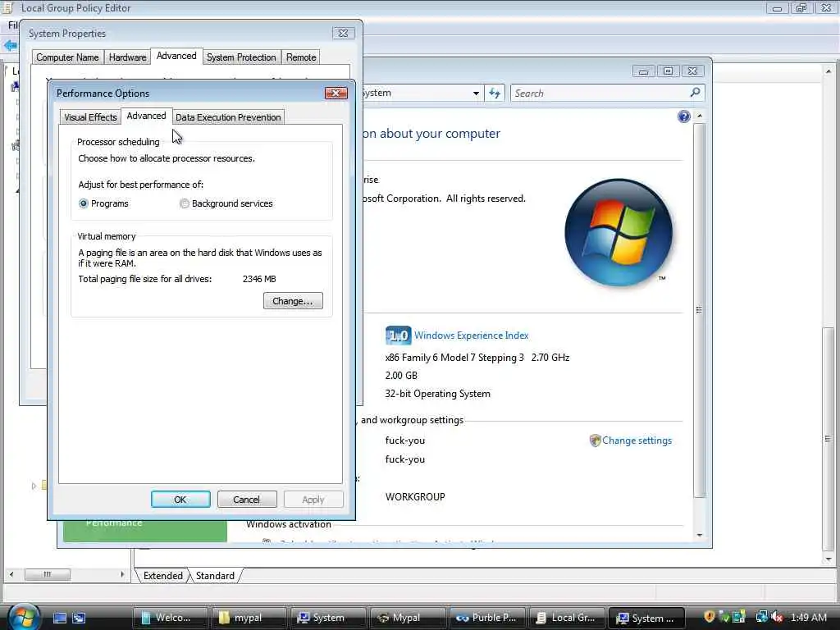Select the Programs radio button
This screenshot has height=630, width=840.
coord(83,203)
